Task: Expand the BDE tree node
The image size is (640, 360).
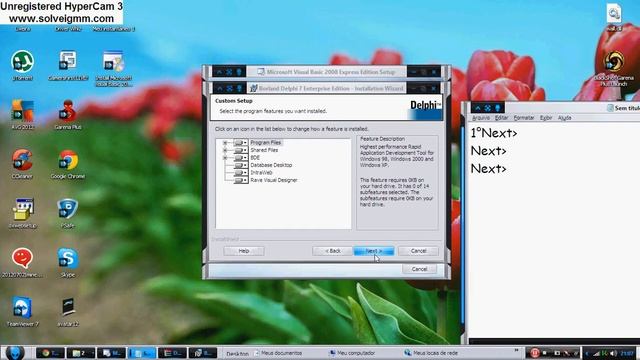Action: coord(225,158)
